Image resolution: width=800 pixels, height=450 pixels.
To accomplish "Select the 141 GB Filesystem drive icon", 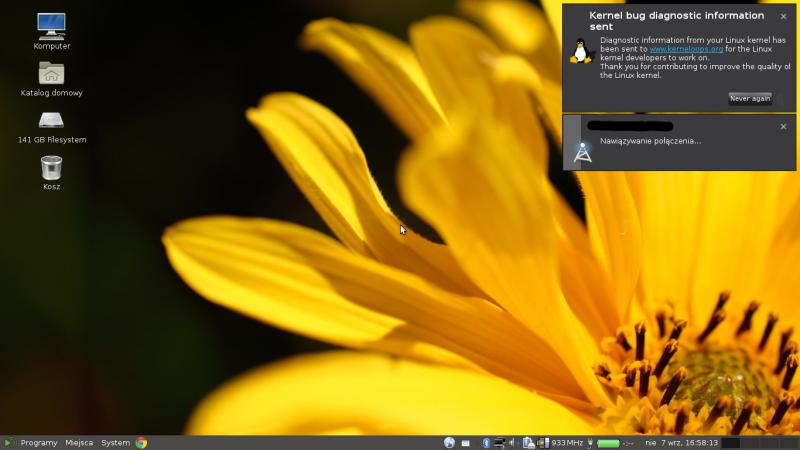I will point(51,120).
